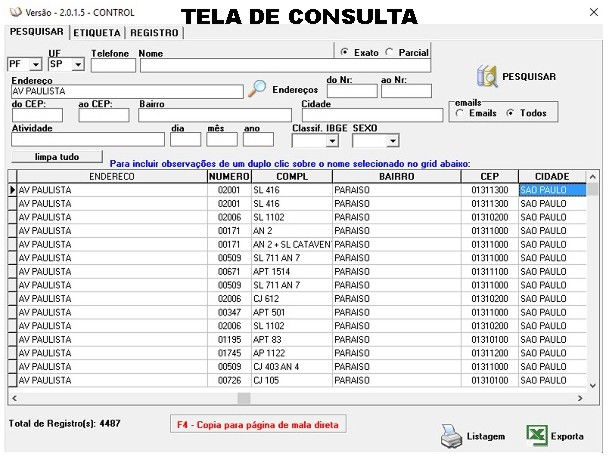
Task: Click the do Nr: input field
Action: 352,91
